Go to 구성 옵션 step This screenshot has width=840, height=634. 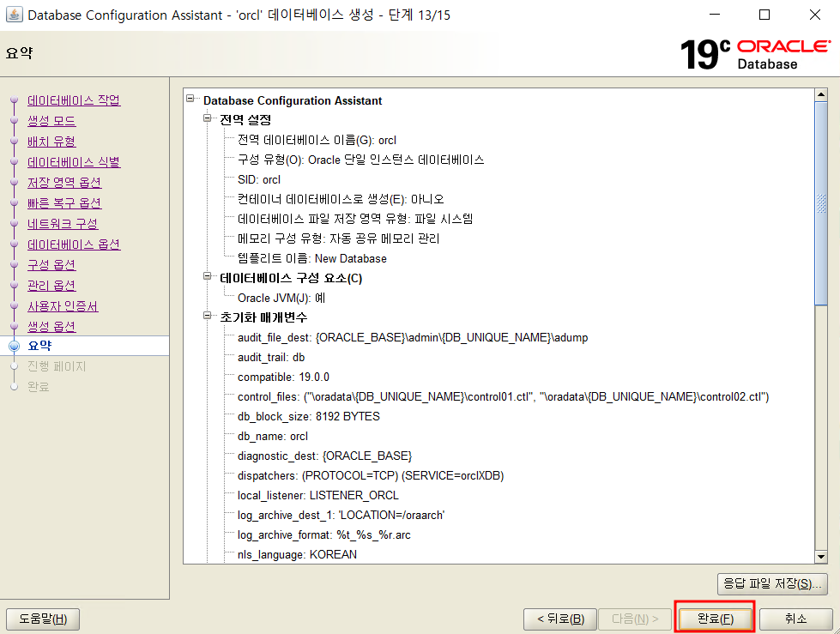[x=51, y=265]
